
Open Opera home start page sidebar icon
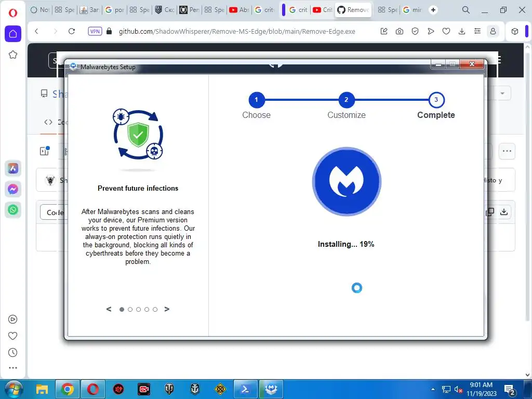pos(13,34)
